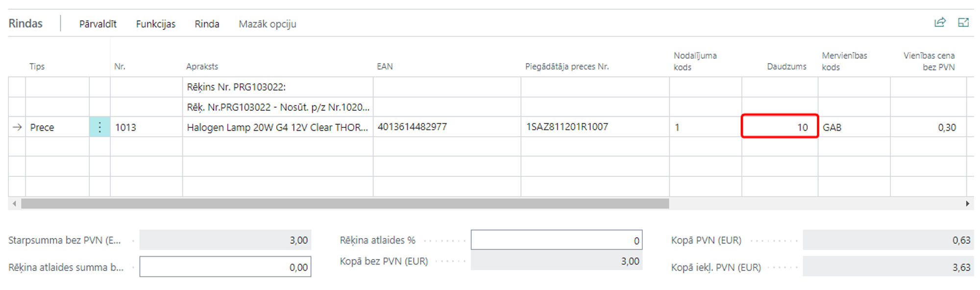Click the Nr. cell with value 1013
980x290 pixels.
(x=146, y=127)
